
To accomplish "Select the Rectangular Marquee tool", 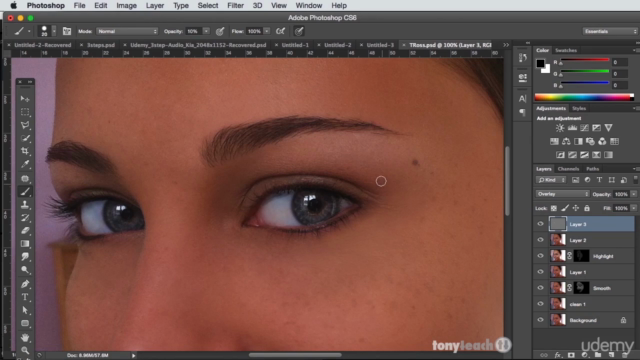I will 25,112.
